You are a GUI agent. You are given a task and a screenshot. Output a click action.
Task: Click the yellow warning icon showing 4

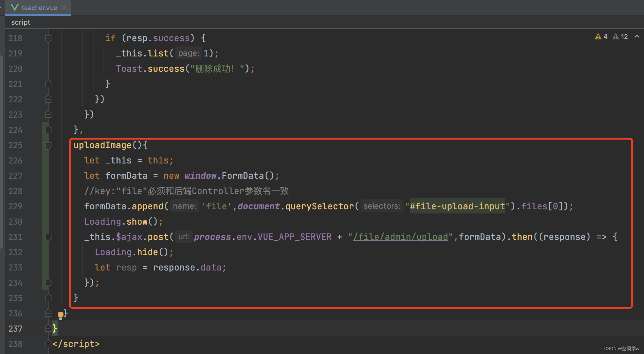click(x=598, y=36)
